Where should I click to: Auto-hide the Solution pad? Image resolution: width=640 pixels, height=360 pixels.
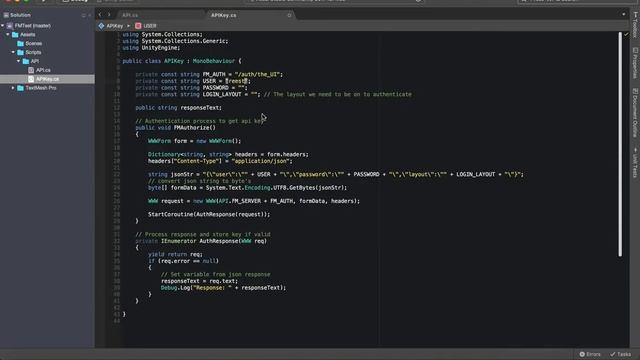[84, 16]
